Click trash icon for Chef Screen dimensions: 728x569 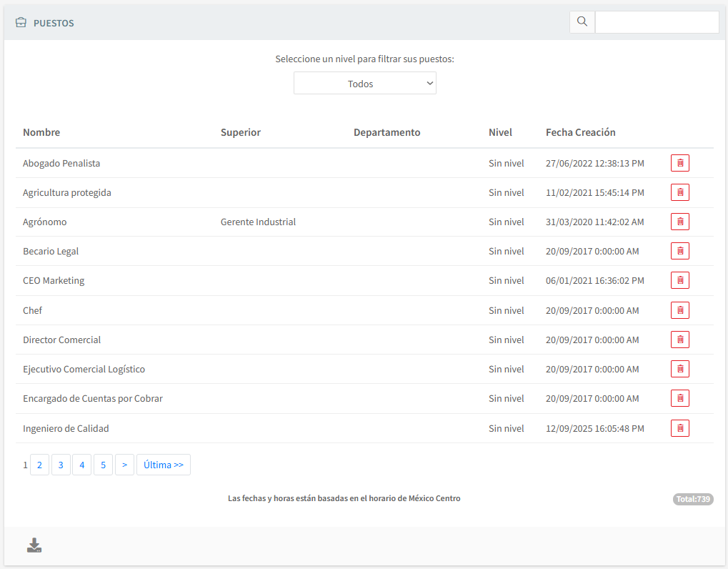679,310
